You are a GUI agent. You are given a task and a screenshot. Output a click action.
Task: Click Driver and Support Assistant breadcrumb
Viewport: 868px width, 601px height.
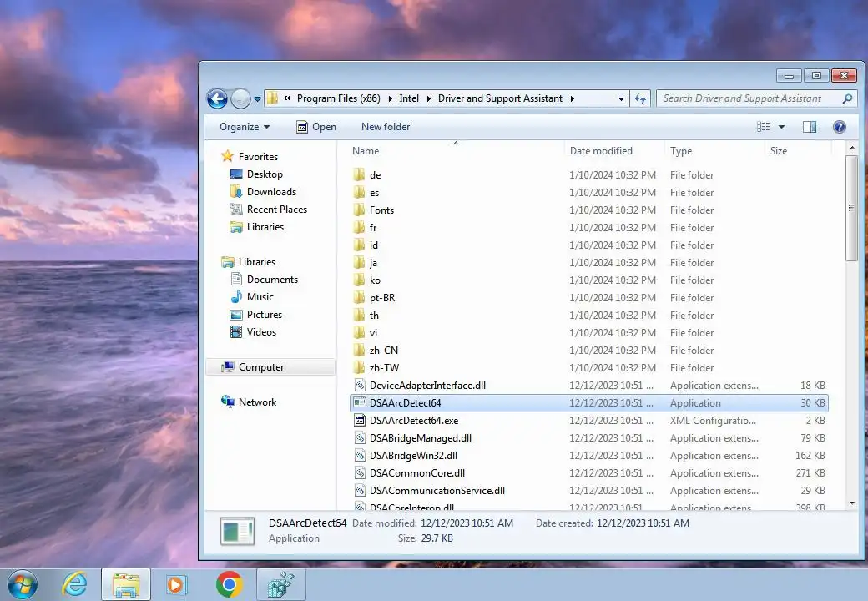[500, 98]
